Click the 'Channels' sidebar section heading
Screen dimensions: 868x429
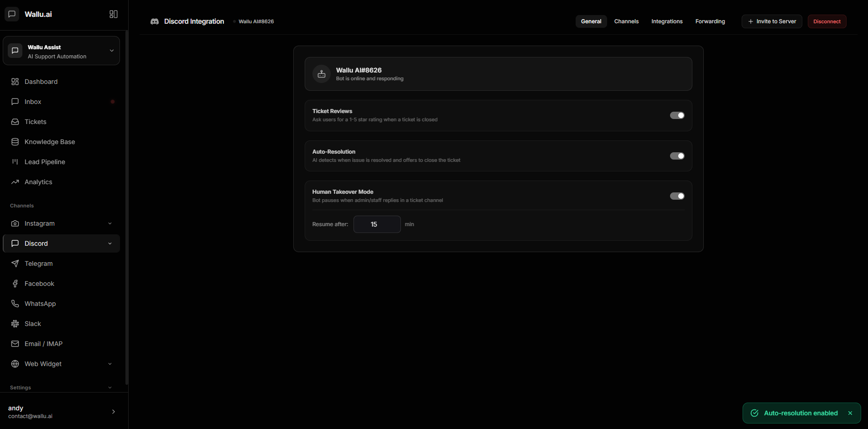[x=22, y=206]
